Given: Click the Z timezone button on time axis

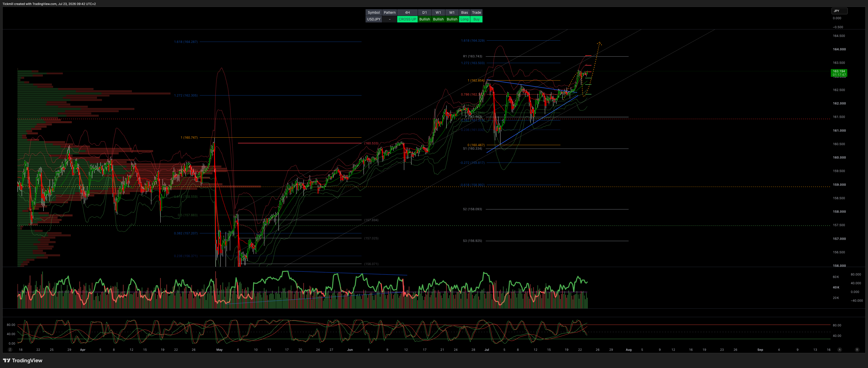Looking at the screenshot, I should [10, 350].
